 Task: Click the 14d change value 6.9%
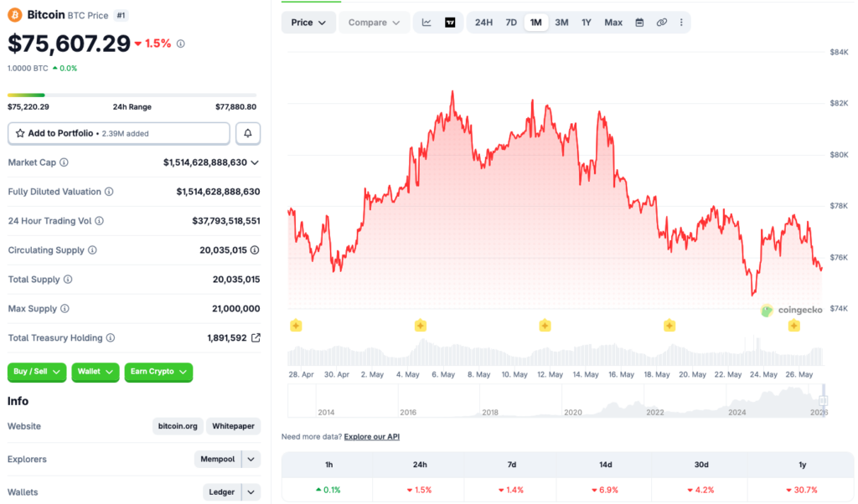605,491
